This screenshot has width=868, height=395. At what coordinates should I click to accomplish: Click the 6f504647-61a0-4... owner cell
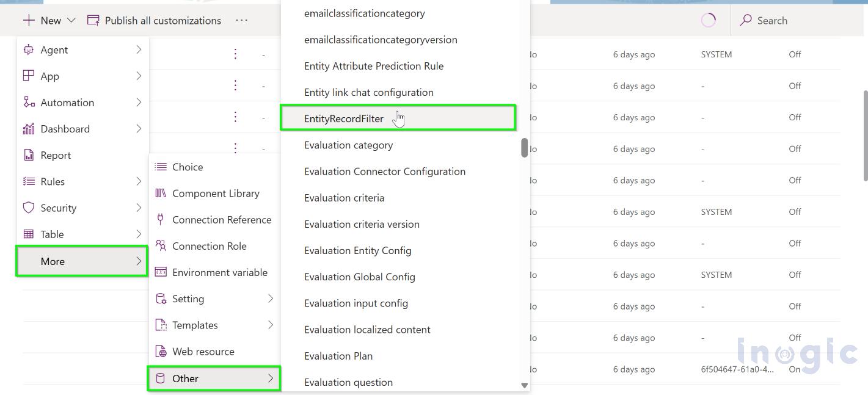tap(737, 369)
